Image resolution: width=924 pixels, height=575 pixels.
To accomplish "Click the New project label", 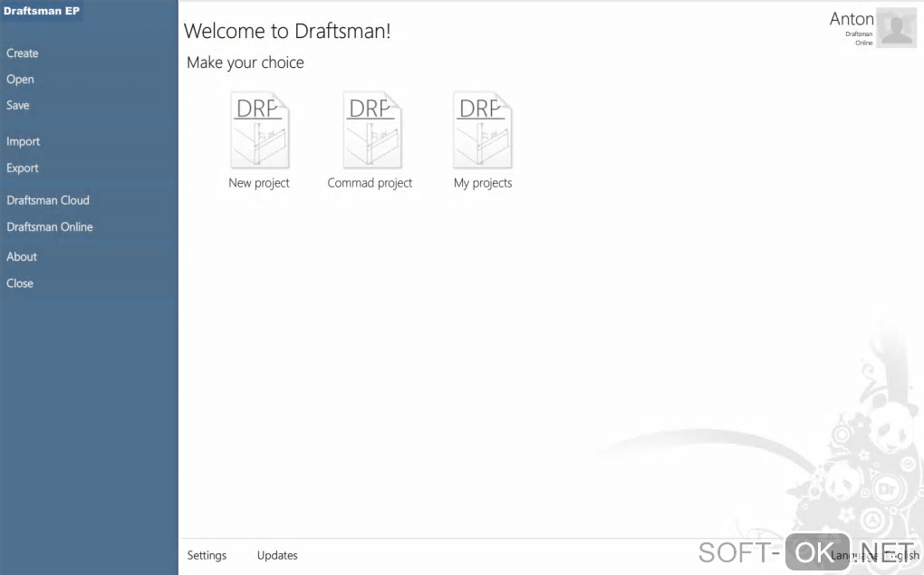I will (x=259, y=183).
